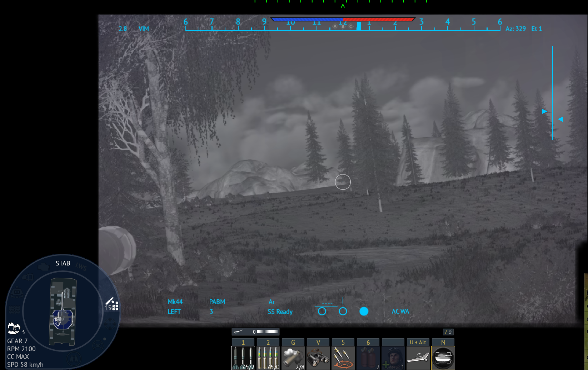Viewport: 588px width, 370px height.
Task: Click the vertical elevation scale line
Action: pyautogui.click(x=552, y=93)
